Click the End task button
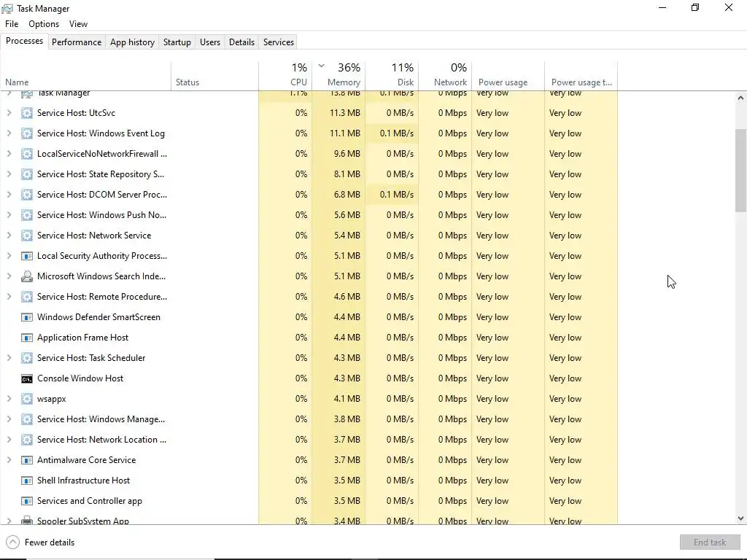 [710, 542]
